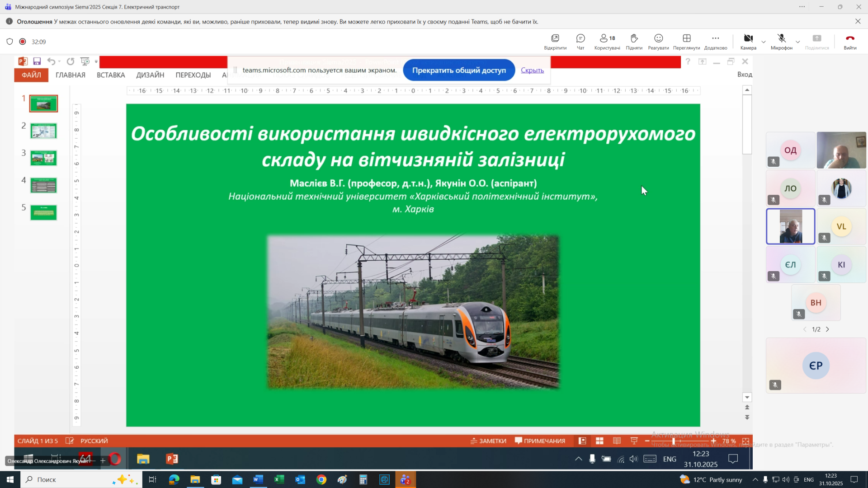868x488 pixels.
Task: Open the ДИЗАЙН ribbon tab
Action: (150, 75)
